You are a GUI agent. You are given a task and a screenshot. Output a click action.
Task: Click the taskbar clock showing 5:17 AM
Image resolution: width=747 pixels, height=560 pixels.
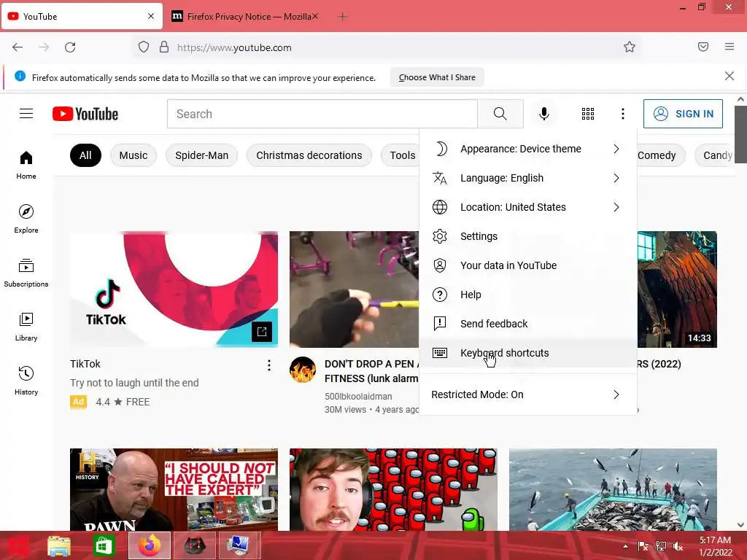click(715, 546)
